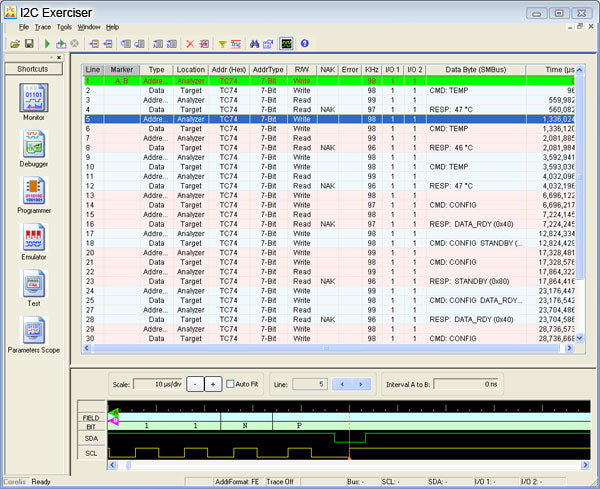600x489 pixels.
Task: Close the Shortcuts panel with its X
Action: click(x=59, y=57)
